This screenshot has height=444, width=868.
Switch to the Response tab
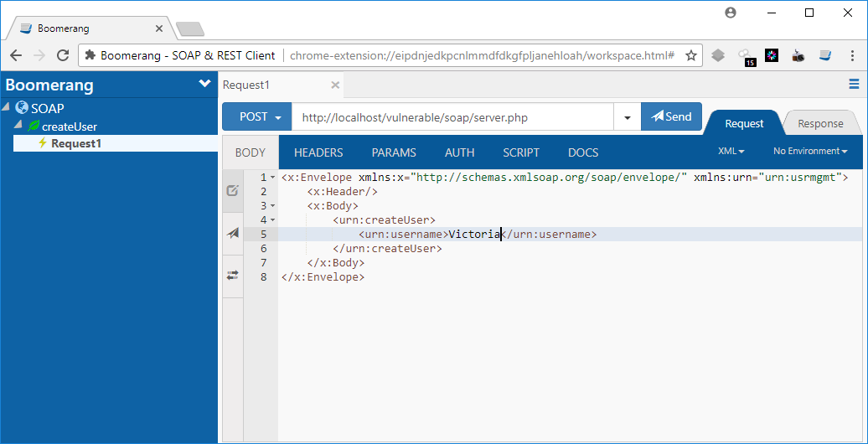click(820, 123)
